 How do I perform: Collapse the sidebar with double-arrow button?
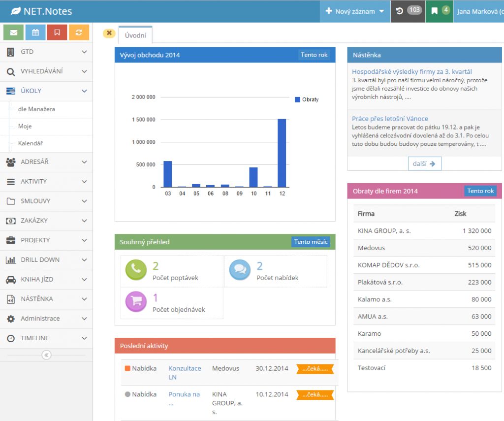(46, 355)
